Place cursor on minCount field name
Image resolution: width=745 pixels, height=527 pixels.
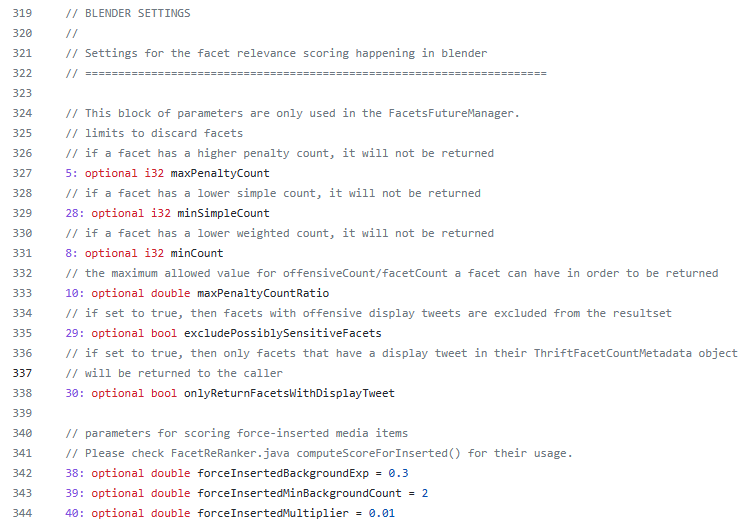[x=197, y=253]
